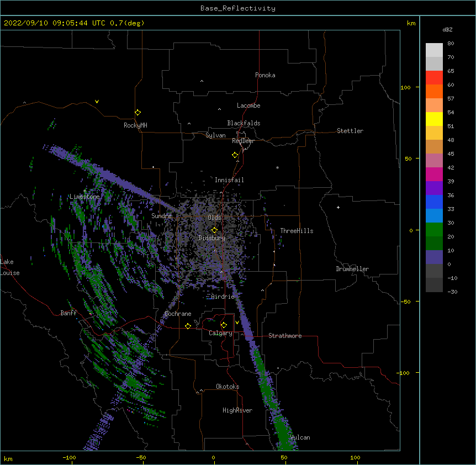The width and height of the screenshot is (476, 465).
Task: Select the blue 36 dBZ color swatch
Action: coord(434,202)
